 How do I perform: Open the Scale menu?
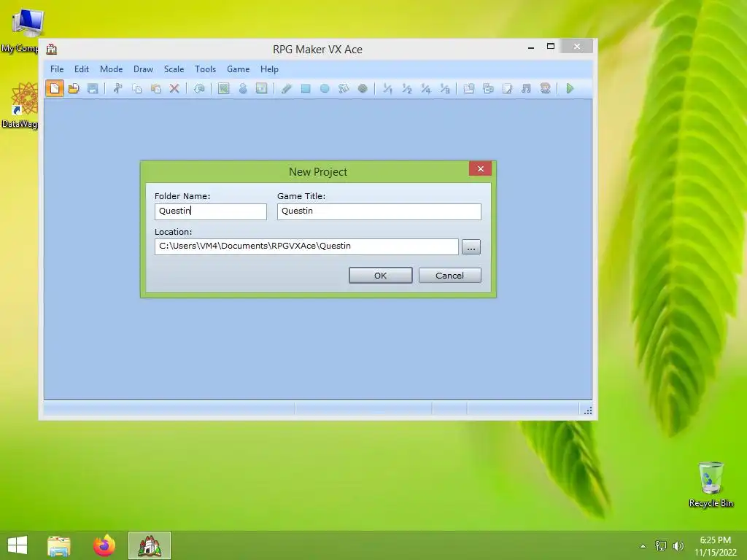[174, 69]
